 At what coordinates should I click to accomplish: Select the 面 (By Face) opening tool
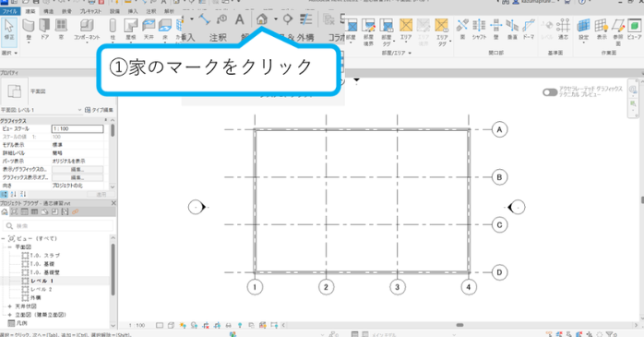[462, 29]
